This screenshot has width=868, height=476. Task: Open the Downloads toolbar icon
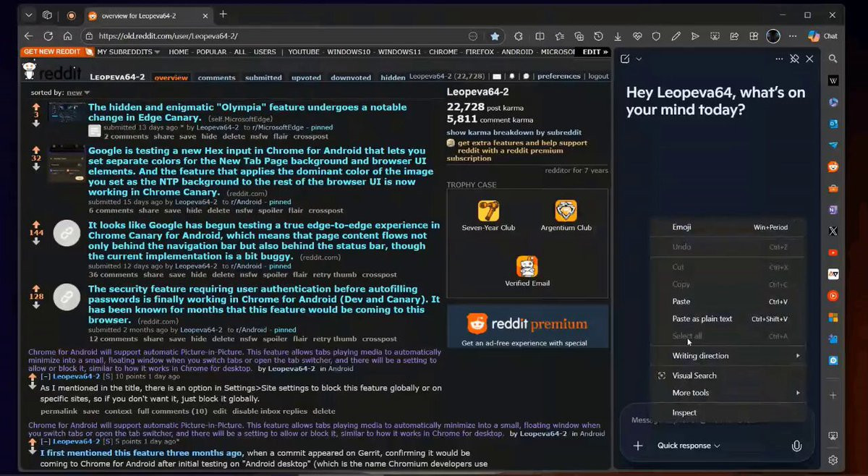618,36
